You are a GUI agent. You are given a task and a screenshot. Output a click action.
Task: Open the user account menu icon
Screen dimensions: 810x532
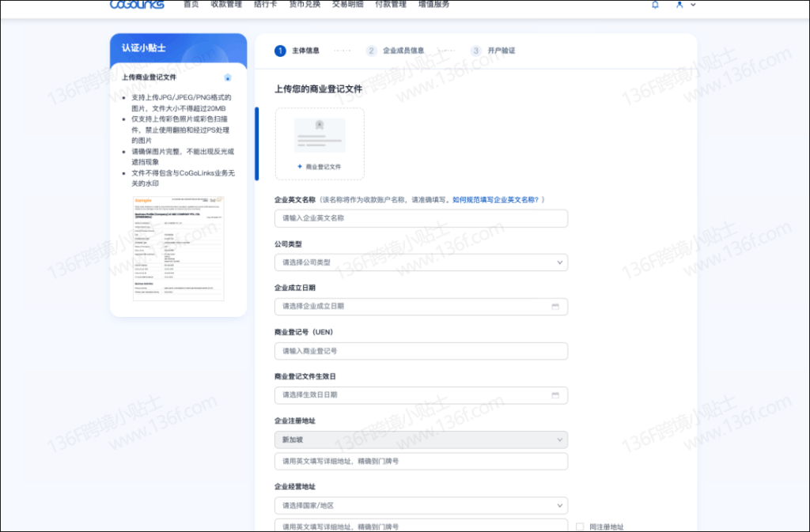(x=679, y=5)
